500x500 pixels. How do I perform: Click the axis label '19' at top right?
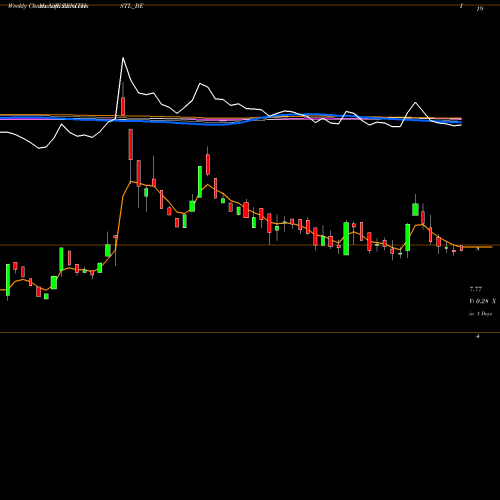(x=480, y=9)
